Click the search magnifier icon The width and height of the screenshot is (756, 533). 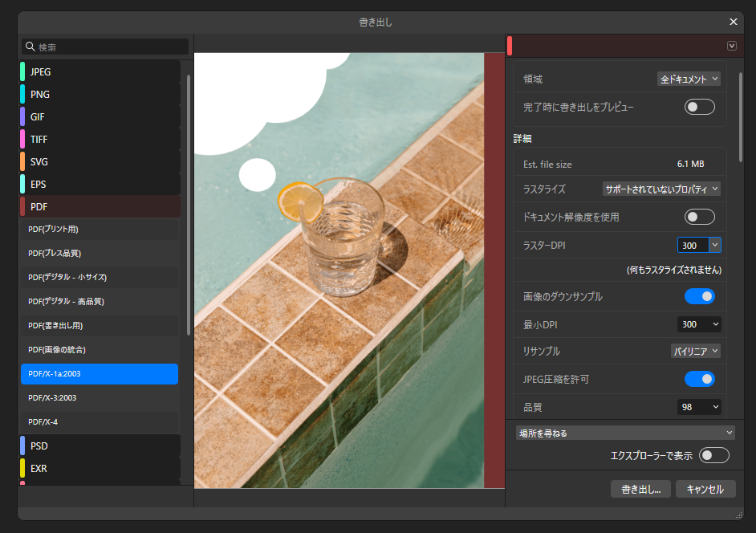point(30,47)
